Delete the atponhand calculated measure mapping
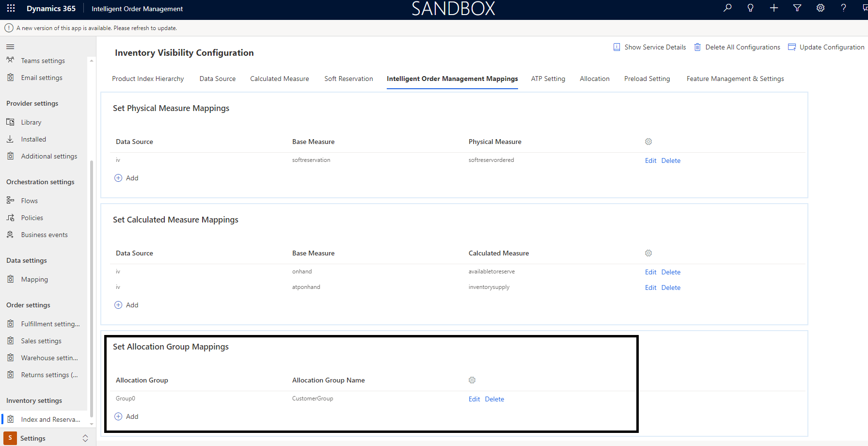The width and height of the screenshot is (868, 446). (671, 287)
